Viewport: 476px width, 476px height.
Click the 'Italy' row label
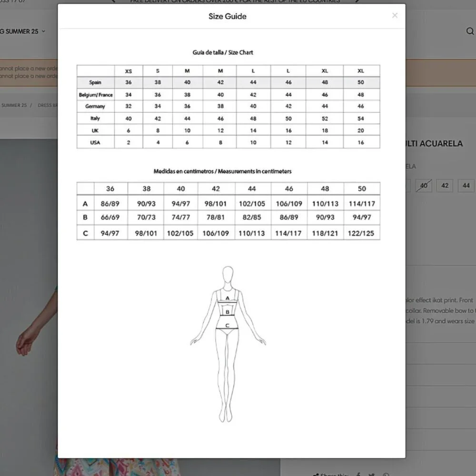point(95,119)
